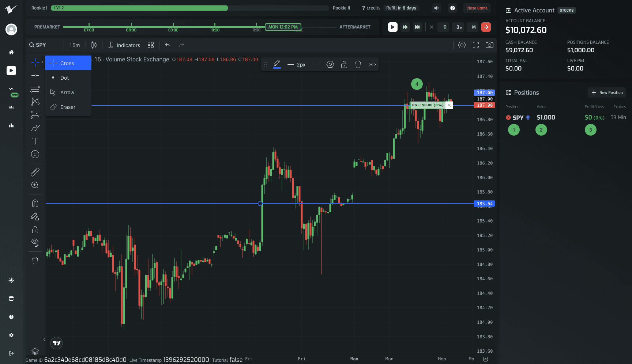Open the Forecasting and measurement tool

35,115
